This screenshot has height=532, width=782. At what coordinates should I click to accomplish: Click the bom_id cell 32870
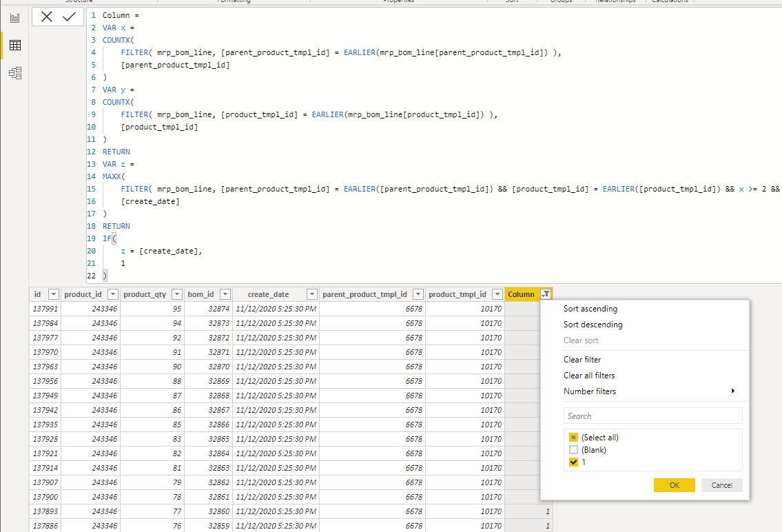[209, 367]
